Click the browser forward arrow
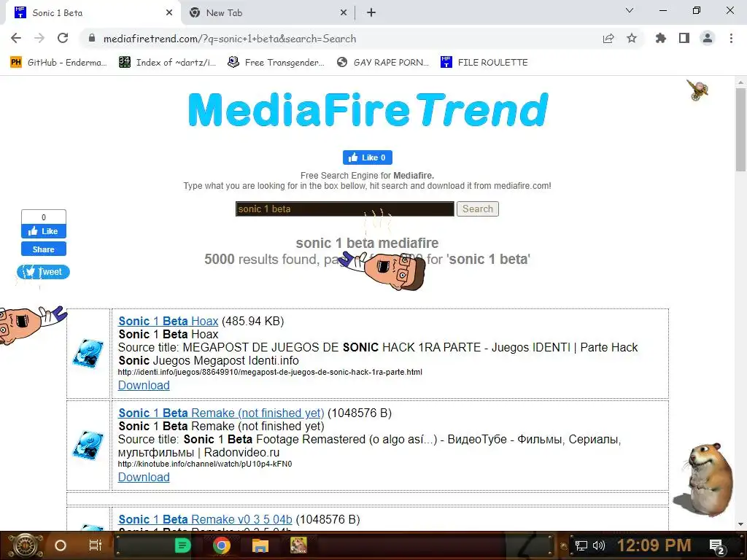The image size is (747, 560). (x=39, y=38)
